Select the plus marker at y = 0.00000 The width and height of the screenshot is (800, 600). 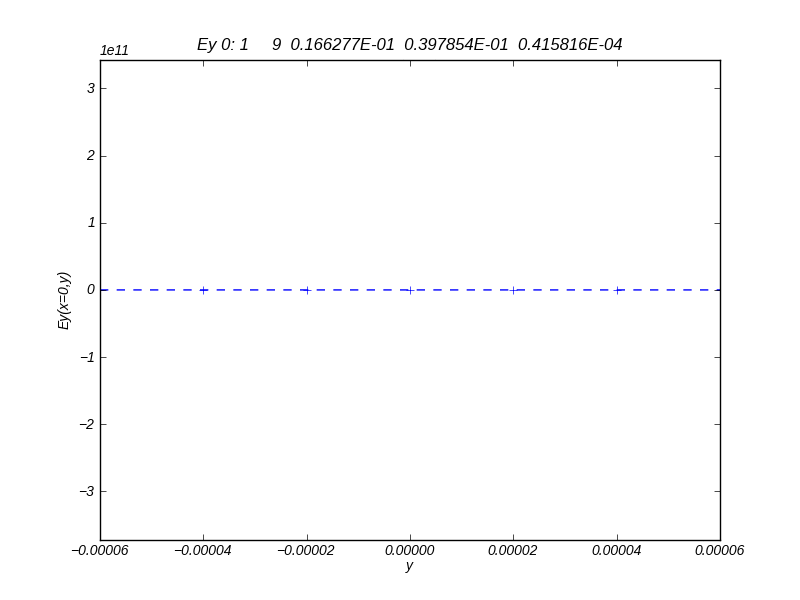[410, 290]
